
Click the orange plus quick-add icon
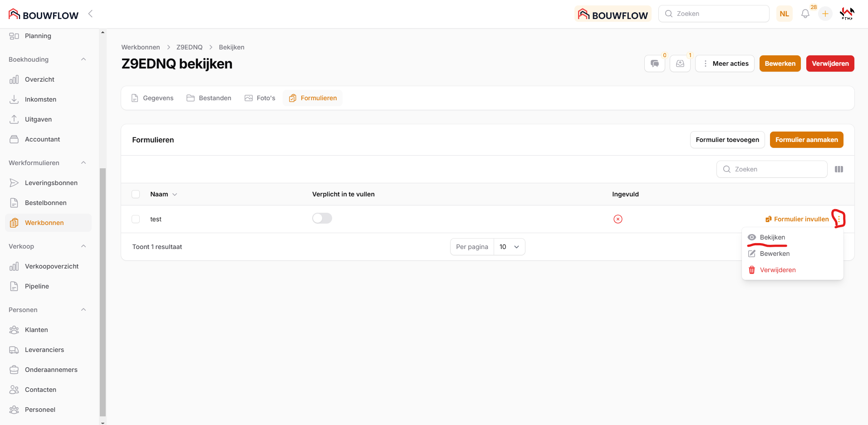click(x=825, y=14)
